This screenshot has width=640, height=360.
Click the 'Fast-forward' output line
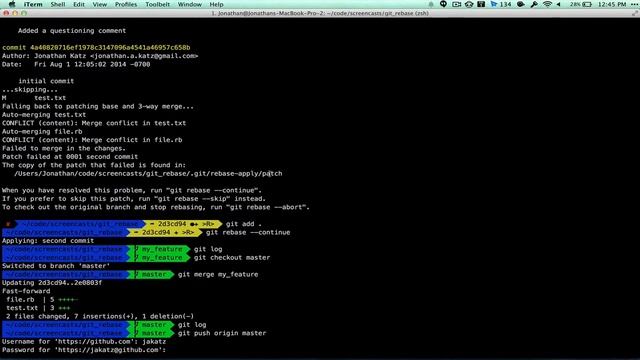click(26, 291)
